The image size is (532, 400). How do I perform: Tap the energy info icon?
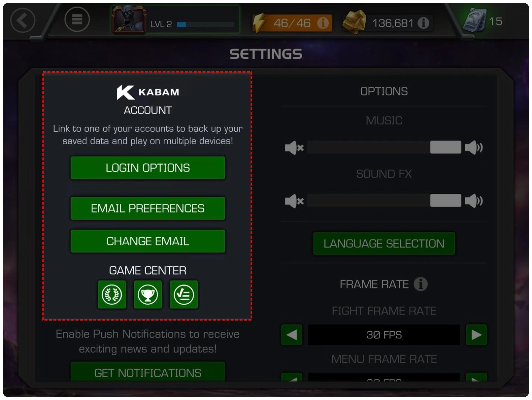pyautogui.click(x=323, y=23)
